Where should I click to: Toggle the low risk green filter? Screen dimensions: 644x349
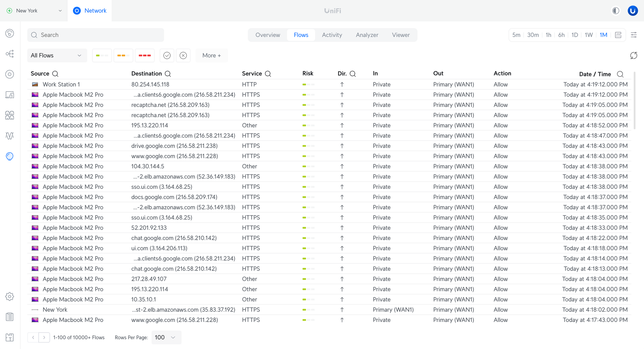pos(102,55)
